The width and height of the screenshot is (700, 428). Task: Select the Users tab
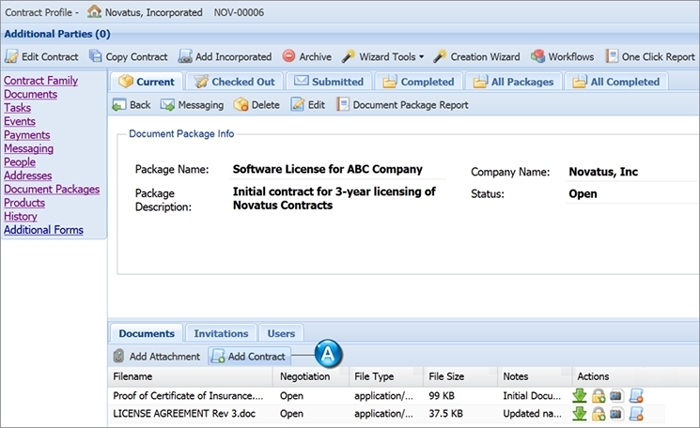coord(281,333)
